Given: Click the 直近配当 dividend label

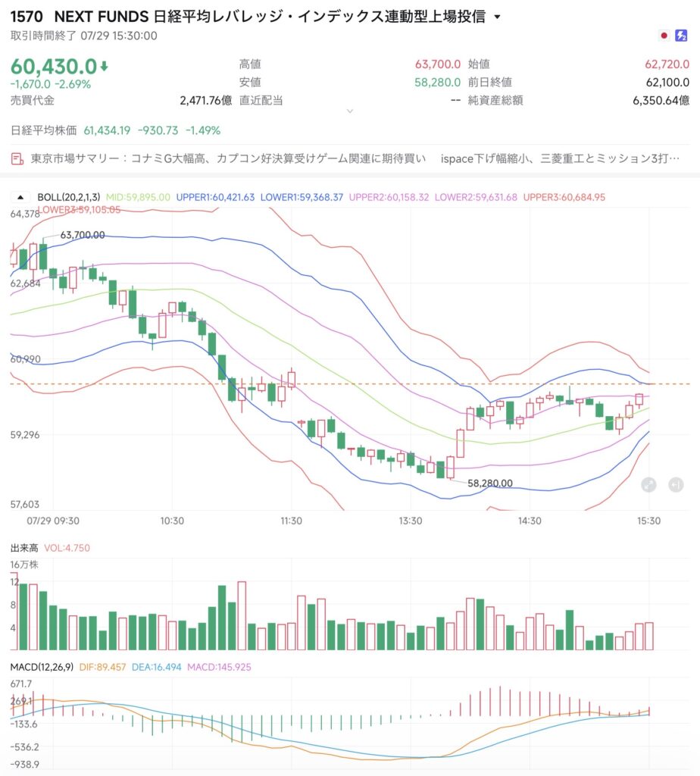Looking at the screenshot, I should coord(261,101).
